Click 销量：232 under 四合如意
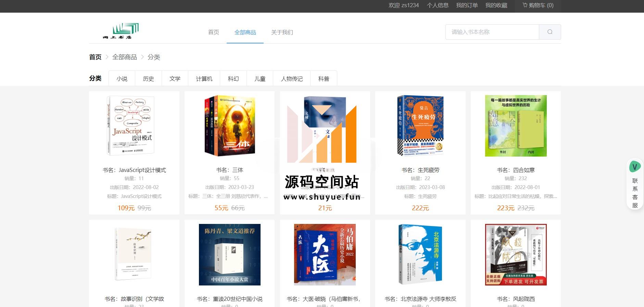Screen dimensions: 644x307 click(516, 178)
